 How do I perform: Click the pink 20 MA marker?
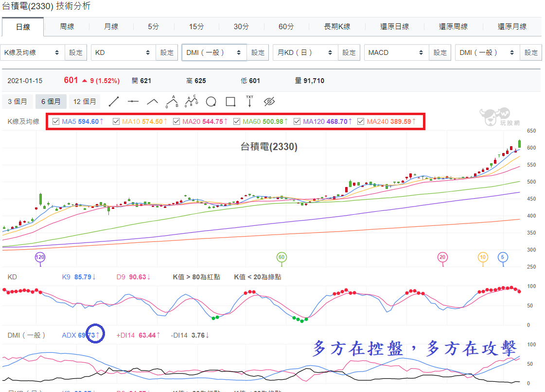[x=442, y=257]
